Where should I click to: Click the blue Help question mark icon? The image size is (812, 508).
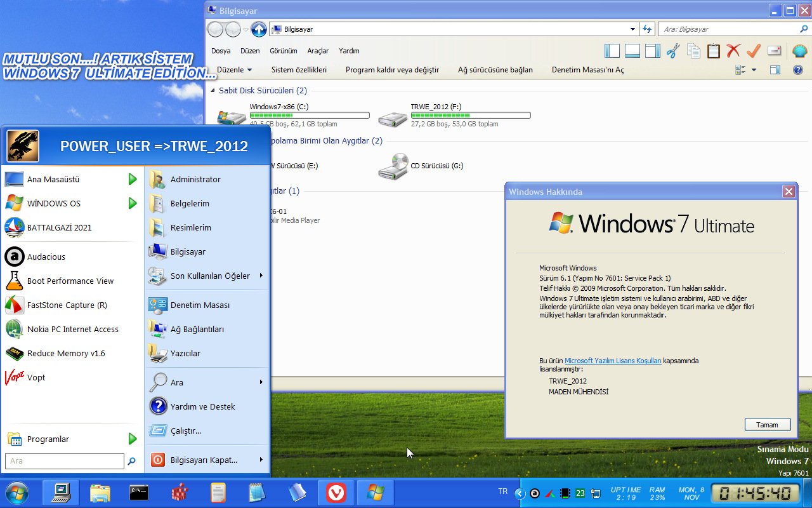click(x=798, y=70)
